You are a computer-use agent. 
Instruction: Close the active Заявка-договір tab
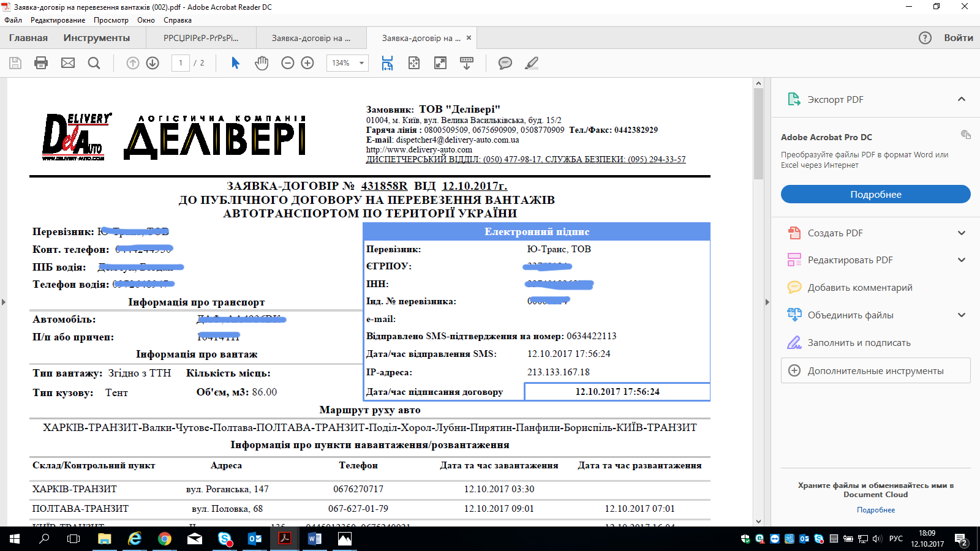469,38
